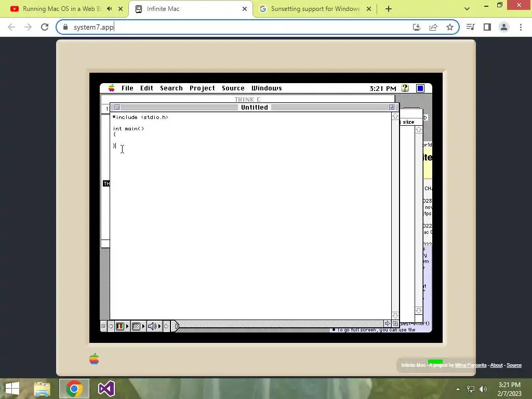This screenshot has height=399, width=532.
Task: Click the THINK C background window title
Action: coord(248,99)
